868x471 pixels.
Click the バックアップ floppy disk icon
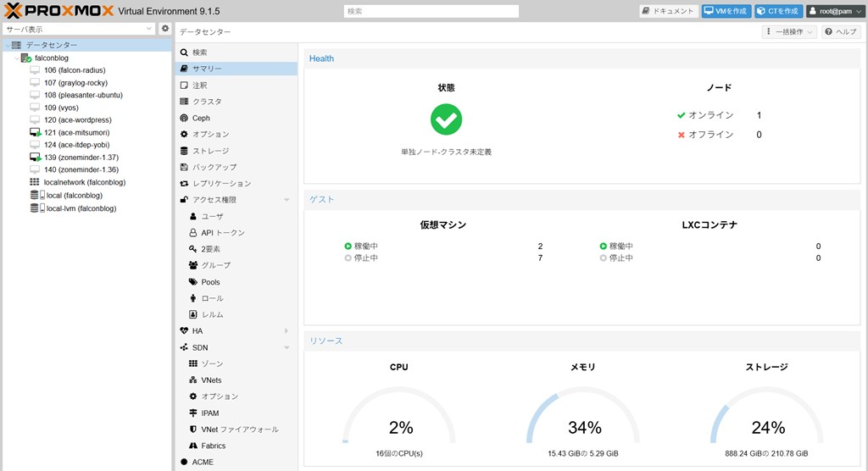point(185,168)
